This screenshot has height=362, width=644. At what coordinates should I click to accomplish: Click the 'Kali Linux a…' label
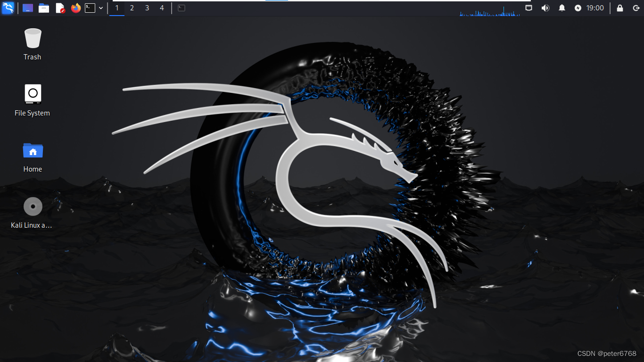[32, 225]
